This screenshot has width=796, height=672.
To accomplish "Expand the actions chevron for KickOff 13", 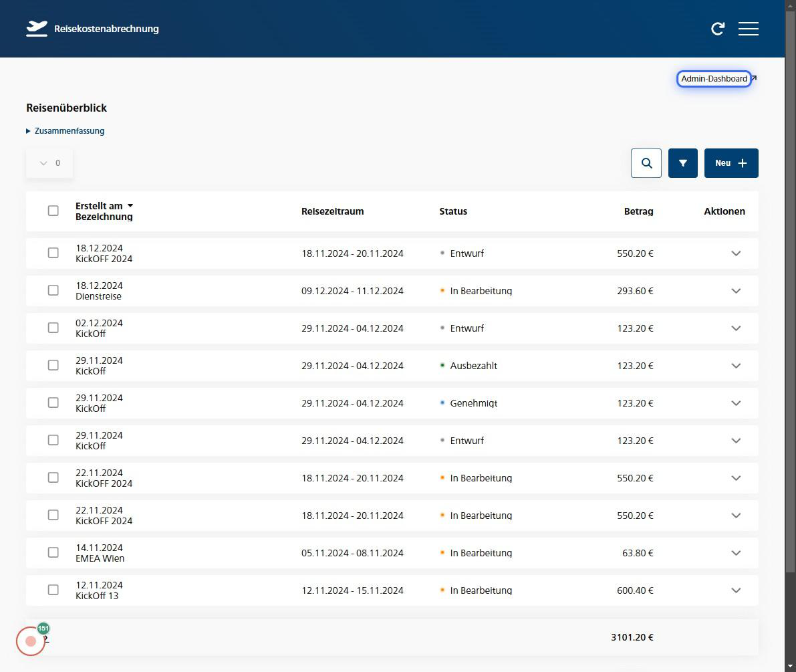I will point(736,590).
